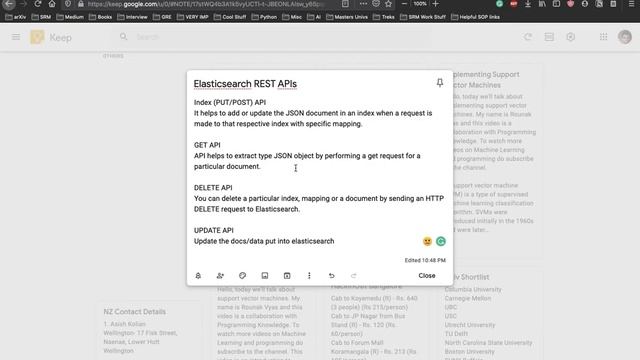
Task: Click the Redo arrow in note toolbar
Action: click(353, 276)
